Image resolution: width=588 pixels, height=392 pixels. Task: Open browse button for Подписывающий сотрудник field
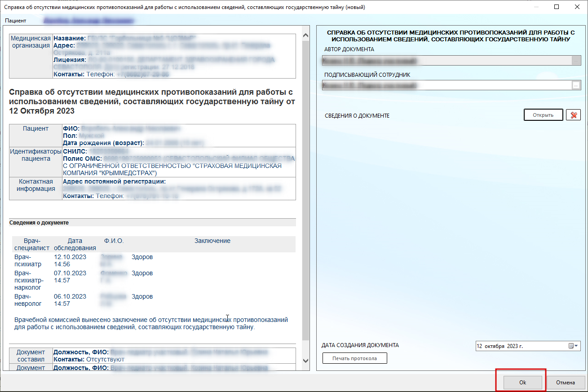pyautogui.click(x=576, y=85)
